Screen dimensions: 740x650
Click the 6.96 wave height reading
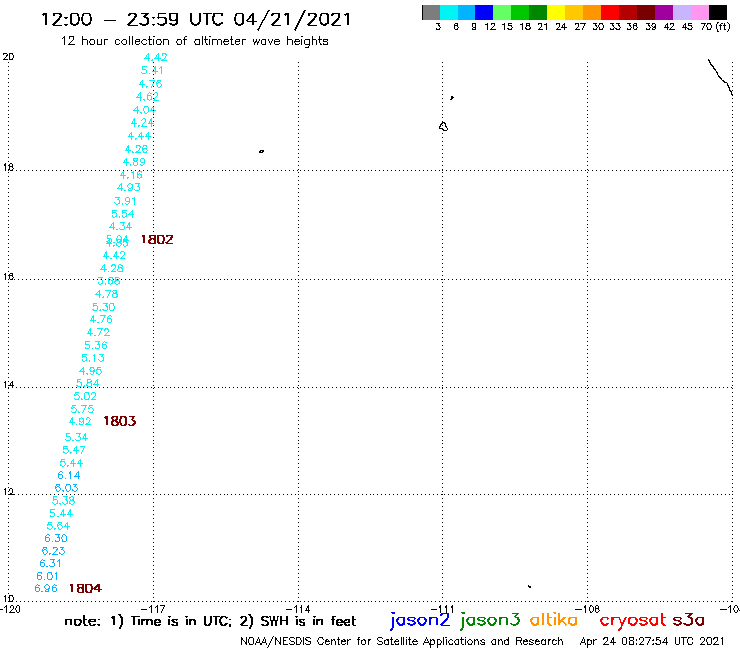(46, 588)
